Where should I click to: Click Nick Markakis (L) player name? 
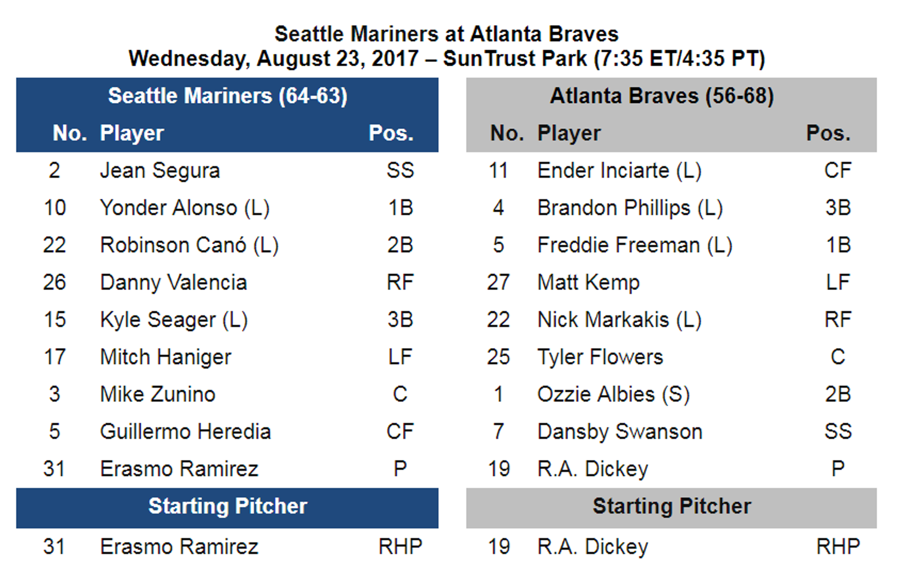[x=620, y=320]
